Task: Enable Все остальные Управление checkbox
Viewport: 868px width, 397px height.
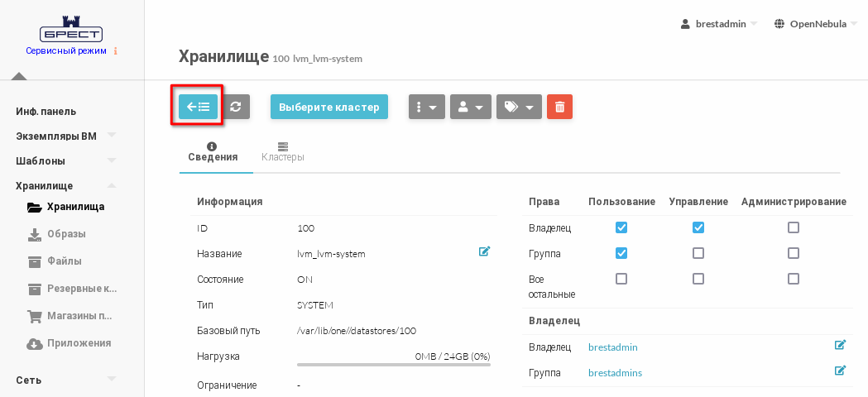Action: [x=698, y=279]
